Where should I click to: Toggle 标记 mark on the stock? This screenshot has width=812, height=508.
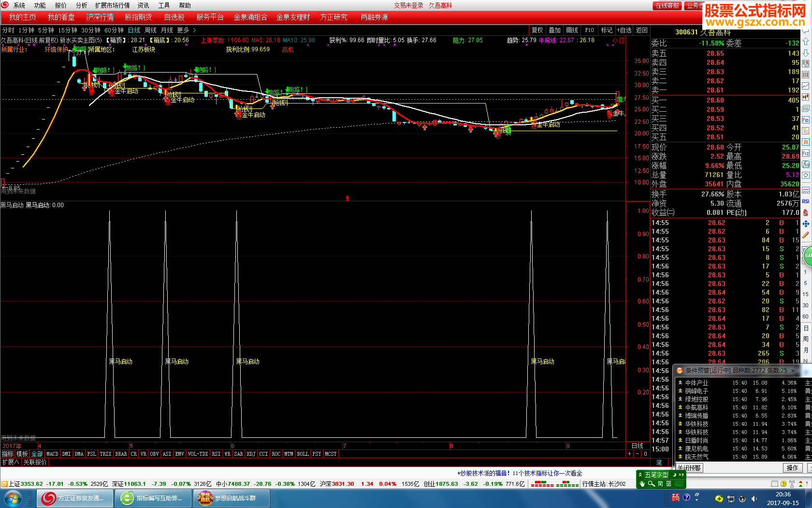607,30
